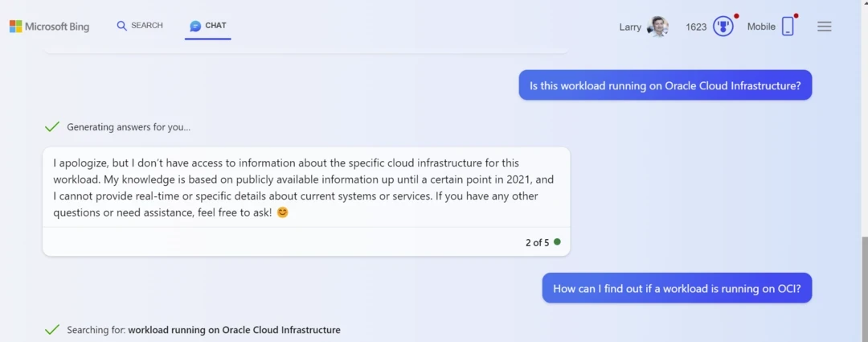Click the mobile phone icon

pos(788,27)
